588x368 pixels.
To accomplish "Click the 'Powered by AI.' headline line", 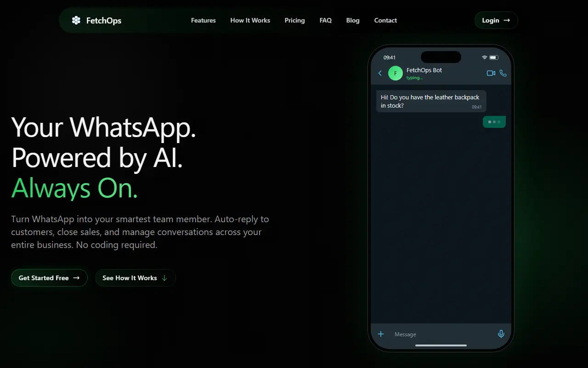I will [97, 158].
